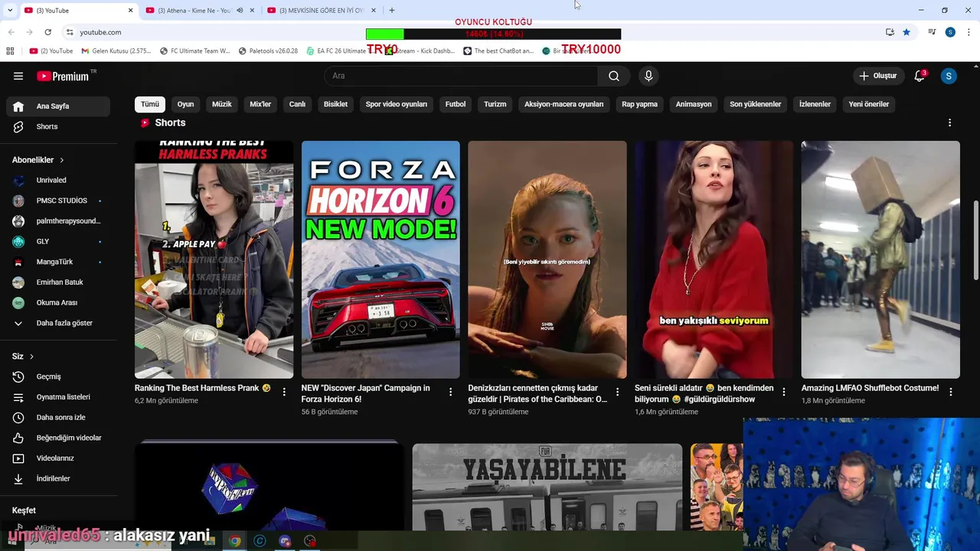This screenshot has width=980, height=551.
Task: Open Paletools v26.0.28 bookmark
Action: click(x=268, y=51)
